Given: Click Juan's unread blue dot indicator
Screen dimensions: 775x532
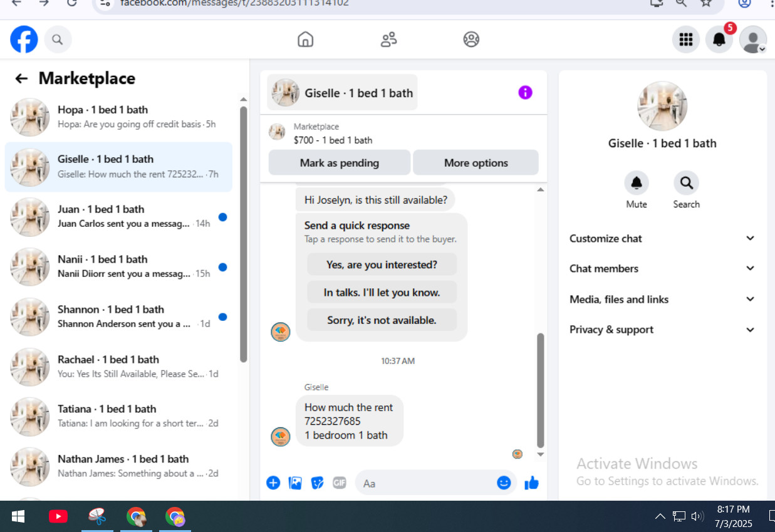Looking at the screenshot, I should [222, 217].
